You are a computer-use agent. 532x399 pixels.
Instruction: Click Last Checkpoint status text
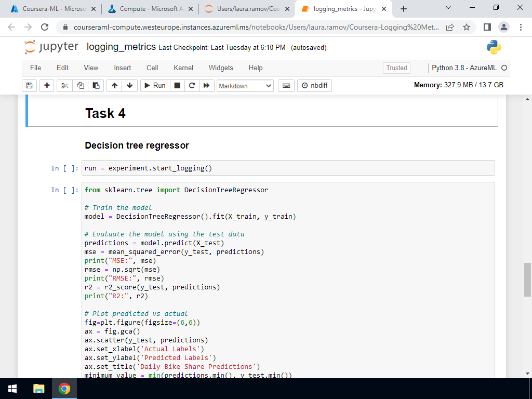click(x=222, y=47)
